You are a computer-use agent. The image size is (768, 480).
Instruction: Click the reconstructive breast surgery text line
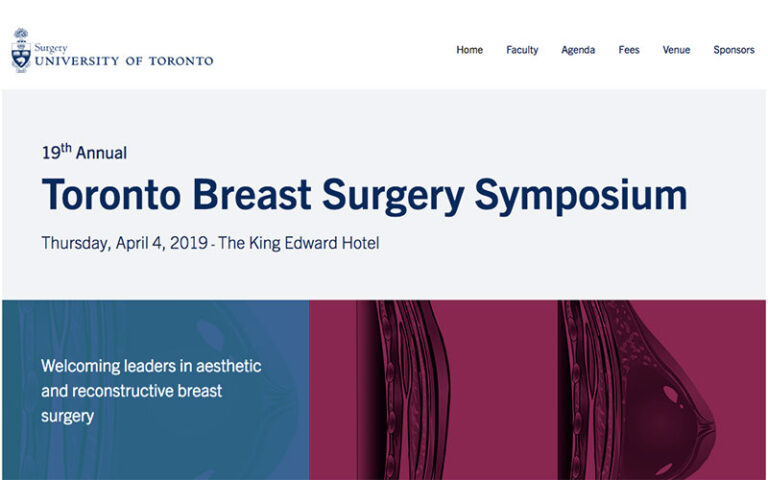pos(131,391)
